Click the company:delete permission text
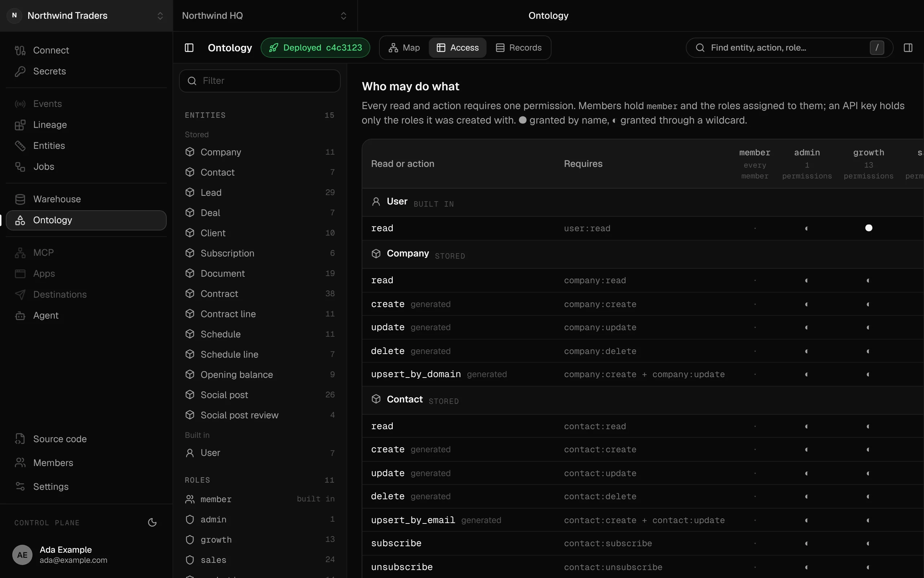Viewport: 924px width, 578px height. [x=600, y=351]
